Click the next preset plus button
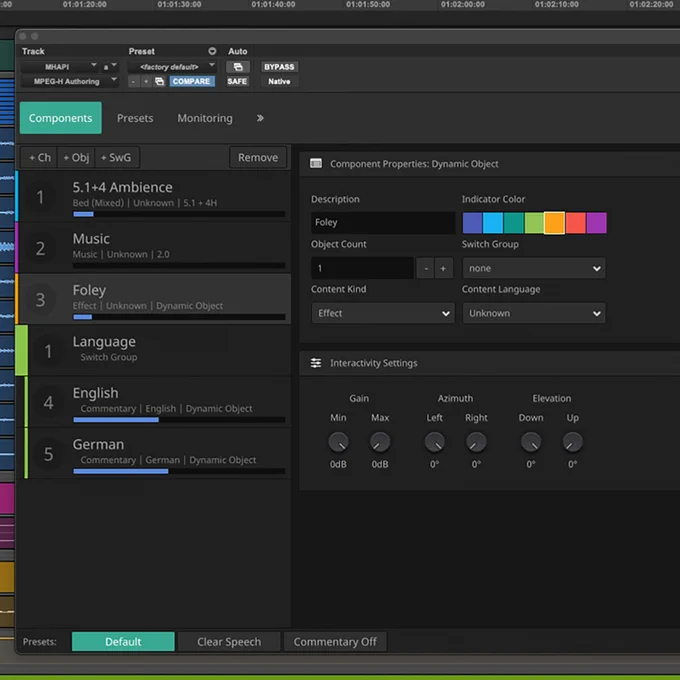 coord(146,81)
